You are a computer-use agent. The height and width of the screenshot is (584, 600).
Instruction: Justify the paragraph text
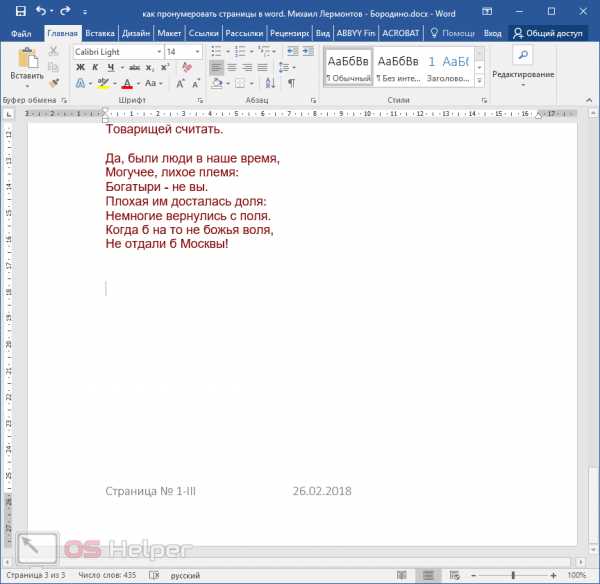click(x=262, y=68)
